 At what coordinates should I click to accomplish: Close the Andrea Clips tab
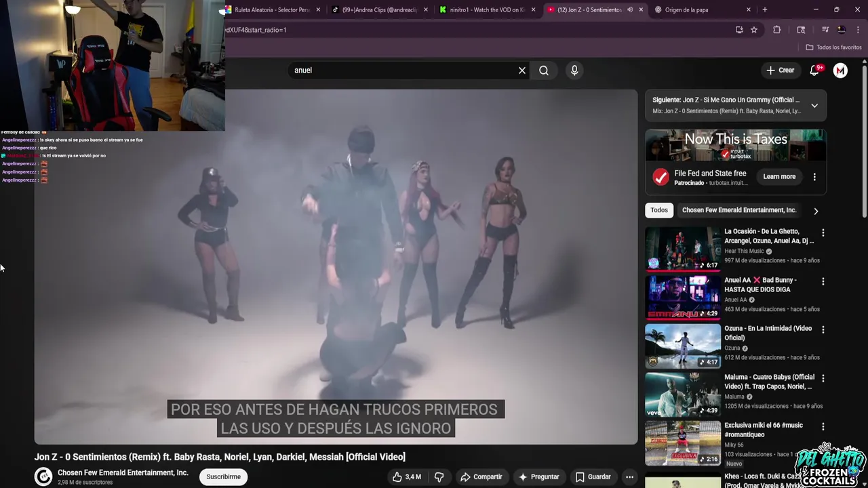coord(426,9)
